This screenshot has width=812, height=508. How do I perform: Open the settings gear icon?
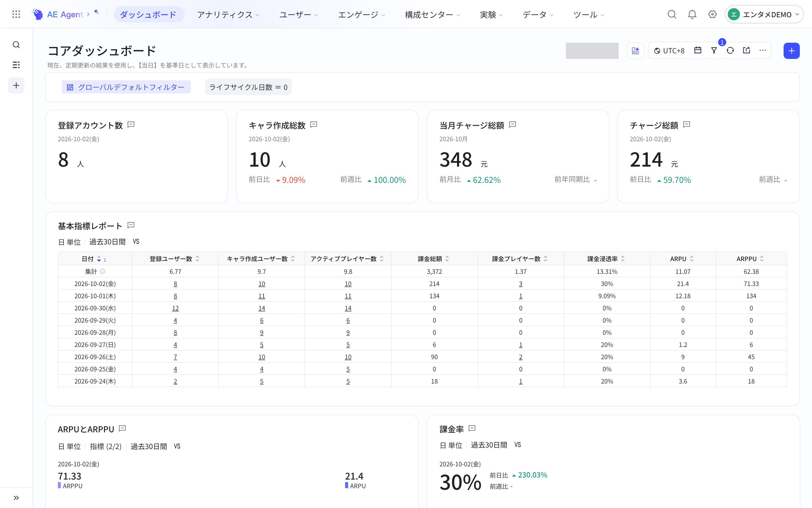pos(712,14)
